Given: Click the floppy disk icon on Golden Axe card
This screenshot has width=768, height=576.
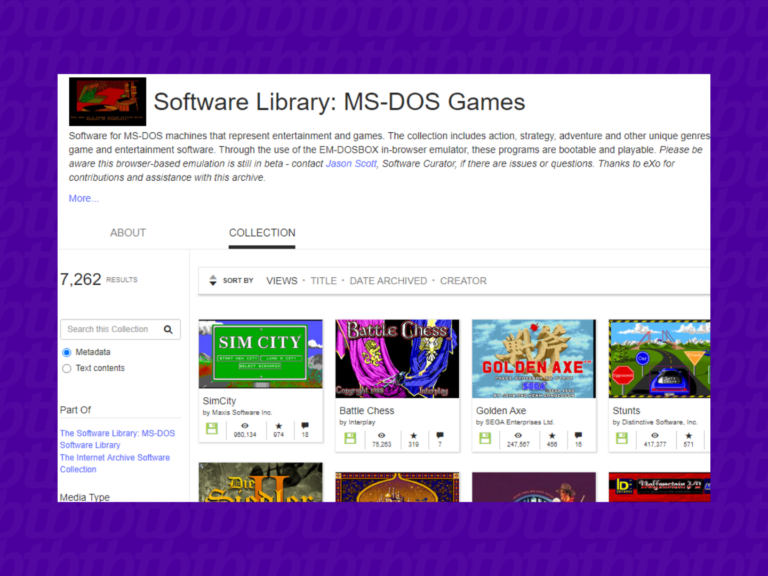Looking at the screenshot, I should (x=485, y=438).
